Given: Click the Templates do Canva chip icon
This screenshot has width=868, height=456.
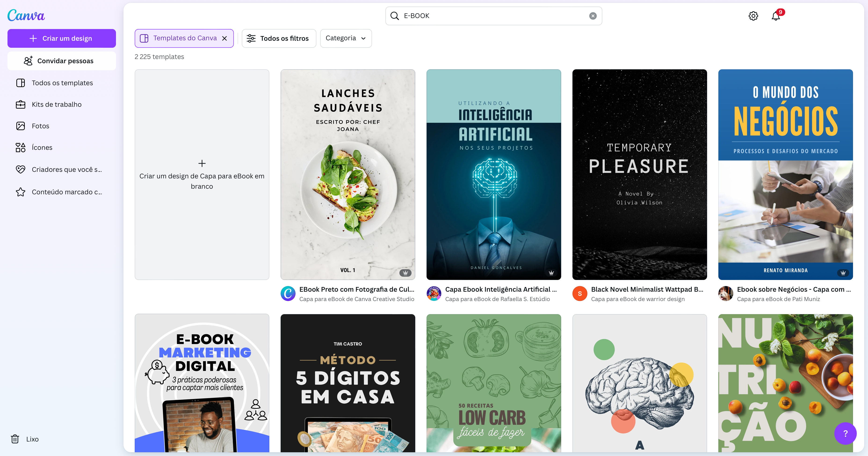Looking at the screenshot, I should pos(144,38).
